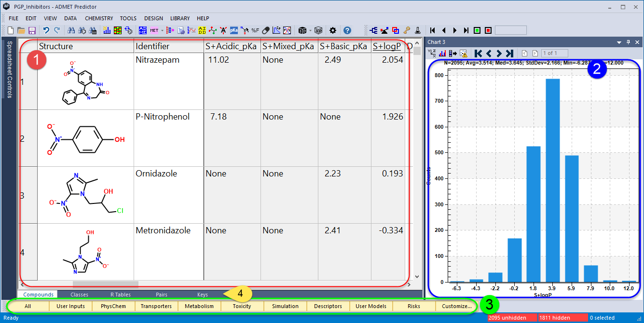Click the gold key icon in toolbar

(407, 30)
